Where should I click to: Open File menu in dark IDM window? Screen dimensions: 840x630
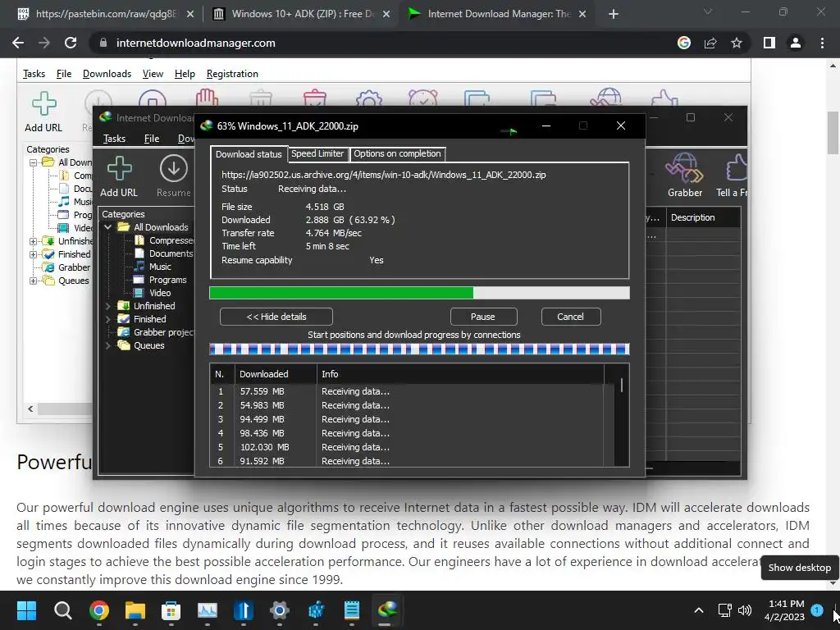point(152,139)
